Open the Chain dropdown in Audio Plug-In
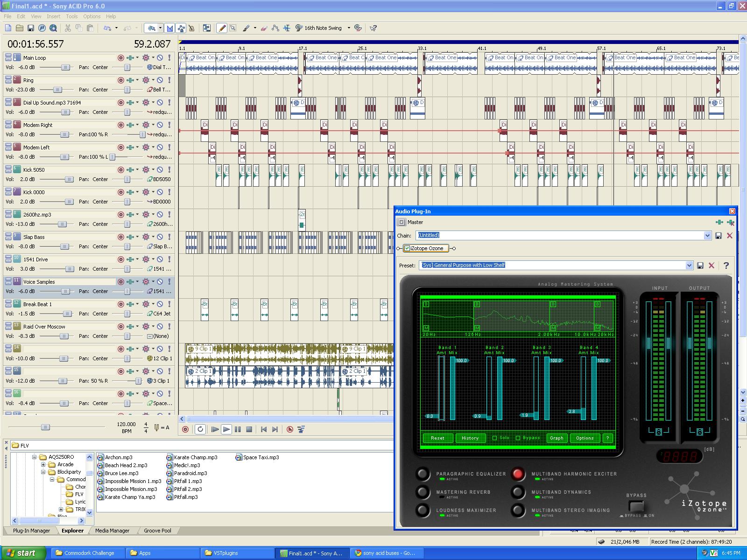Image resolution: width=747 pixels, height=560 pixels. point(707,236)
